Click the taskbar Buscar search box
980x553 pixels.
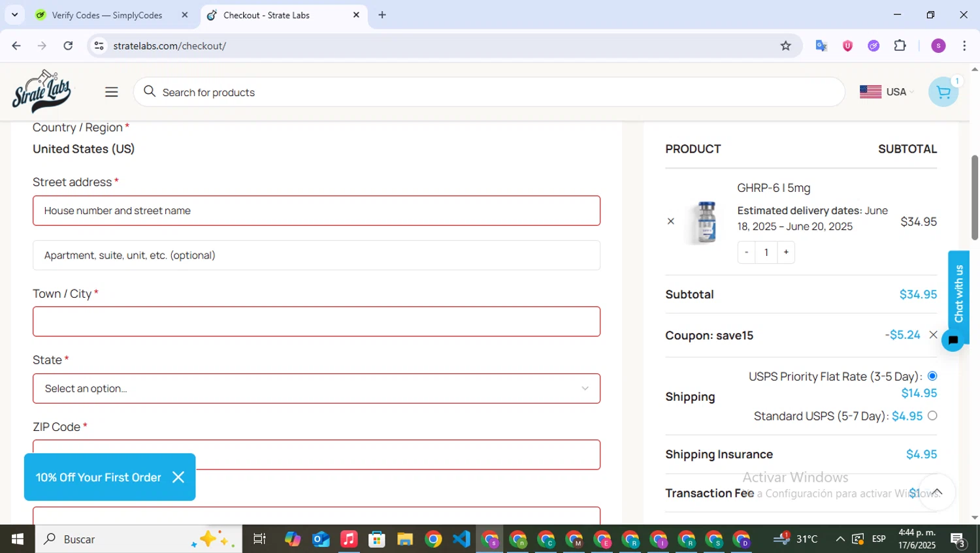coord(139,539)
